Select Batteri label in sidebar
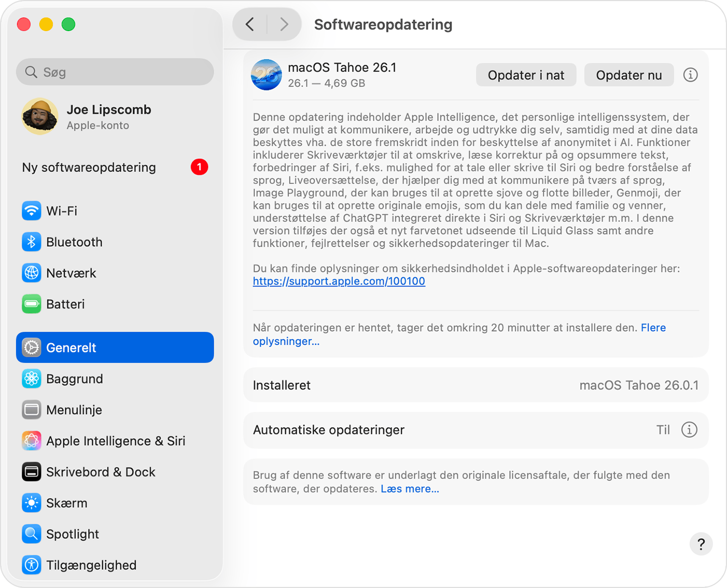 tap(65, 304)
